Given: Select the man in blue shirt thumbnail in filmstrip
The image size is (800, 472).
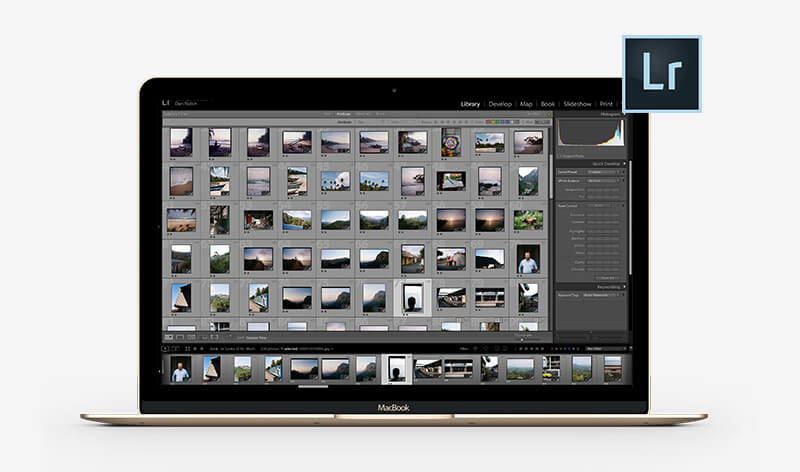Looking at the screenshot, I should click(180, 369).
